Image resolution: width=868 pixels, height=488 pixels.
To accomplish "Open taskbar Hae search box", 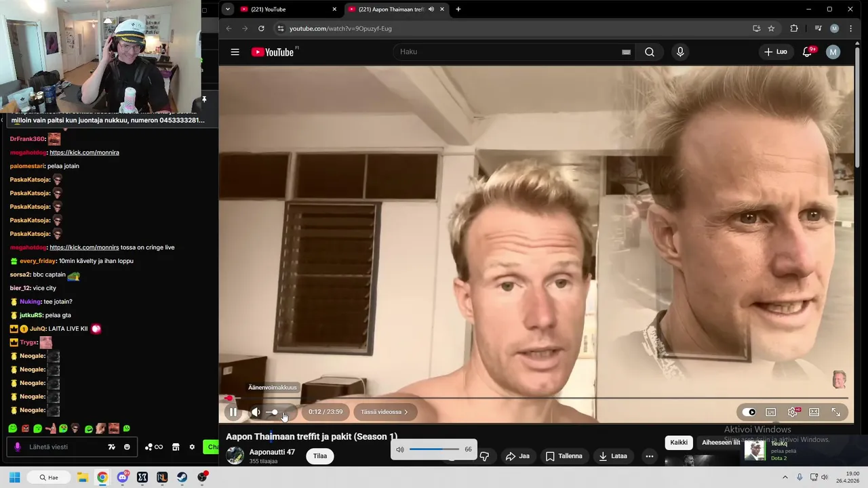I will pyautogui.click(x=49, y=477).
